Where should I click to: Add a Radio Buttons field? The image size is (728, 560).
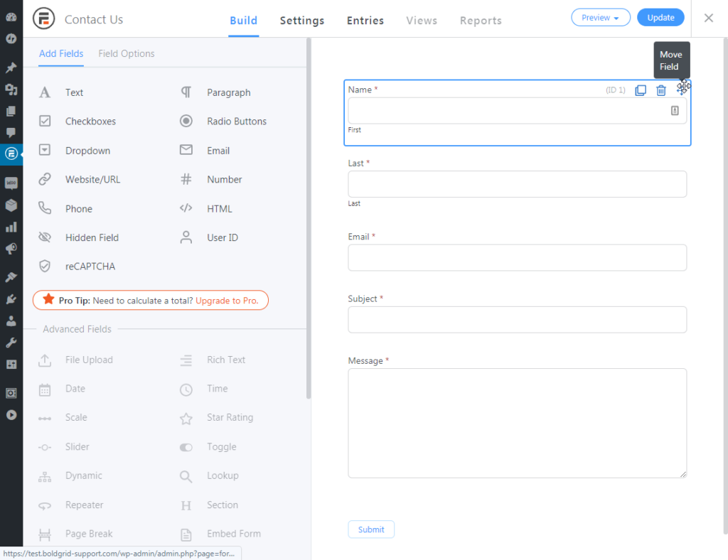pos(236,122)
